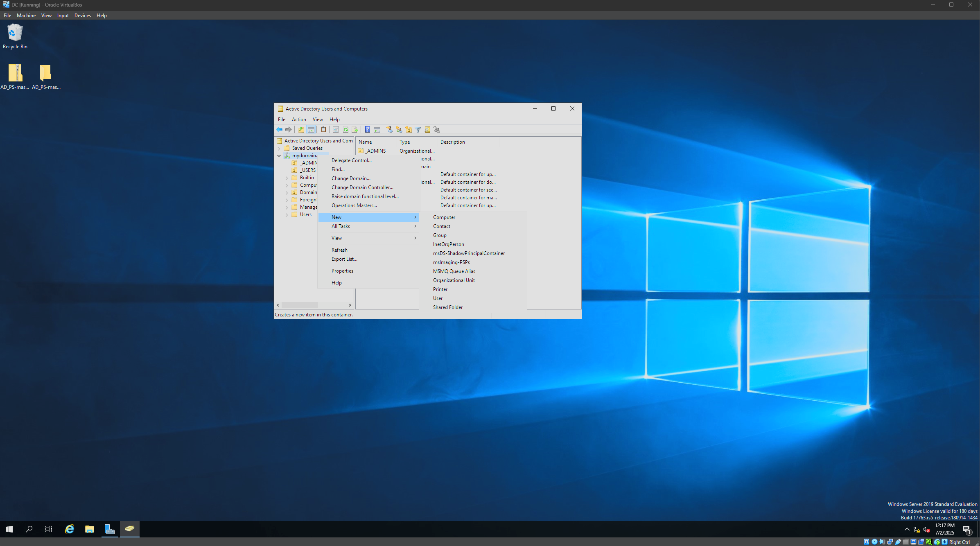Select Shared Folder from New submenu
Screen dimensions: 980x546
pyautogui.click(x=473, y=307)
